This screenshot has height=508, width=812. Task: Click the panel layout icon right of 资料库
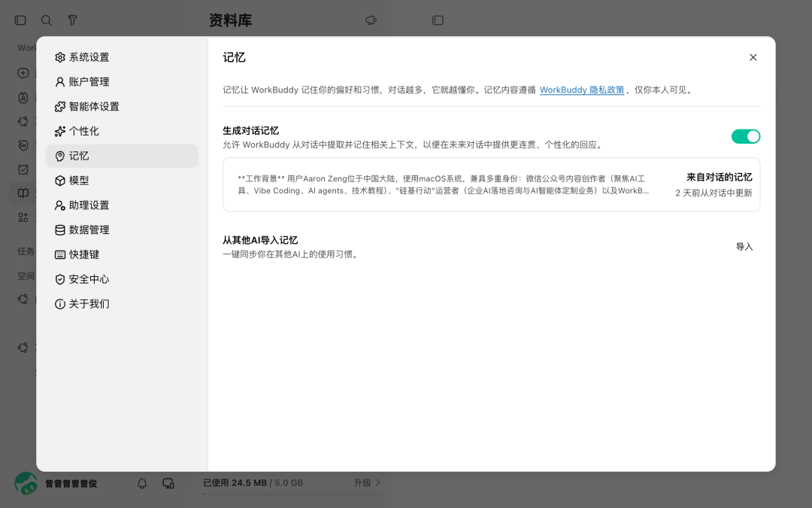click(438, 20)
